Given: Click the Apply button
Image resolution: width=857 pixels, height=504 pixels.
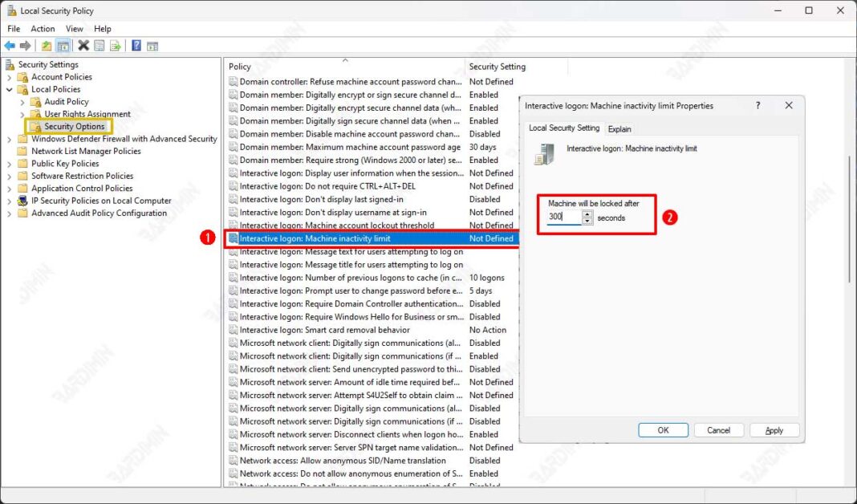Looking at the screenshot, I should pos(774,429).
